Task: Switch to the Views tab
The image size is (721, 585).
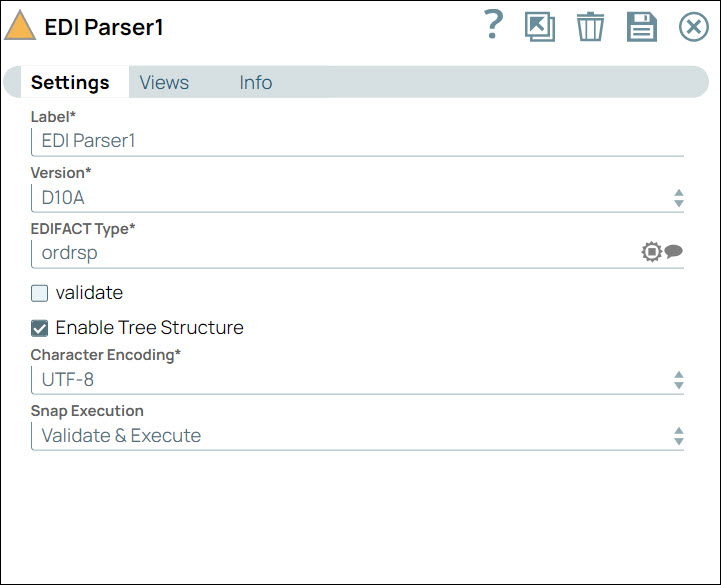Action: click(164, 83)
